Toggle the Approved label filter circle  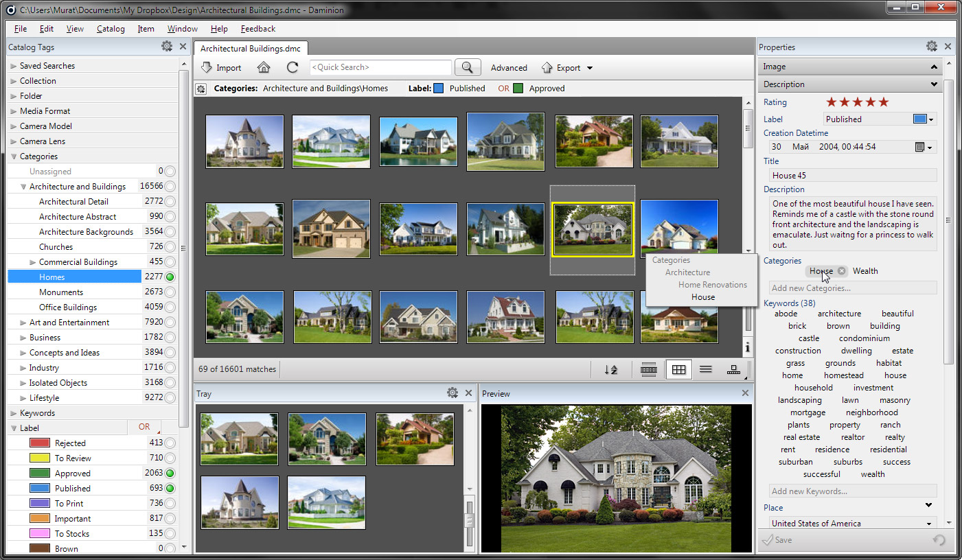(x=170, y=474)
